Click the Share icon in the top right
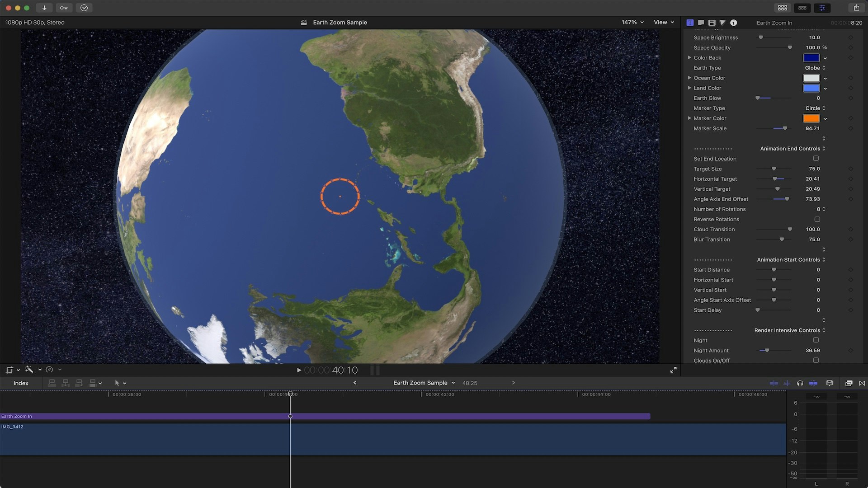Screen dimensions: 868x488 click(857, 8)
